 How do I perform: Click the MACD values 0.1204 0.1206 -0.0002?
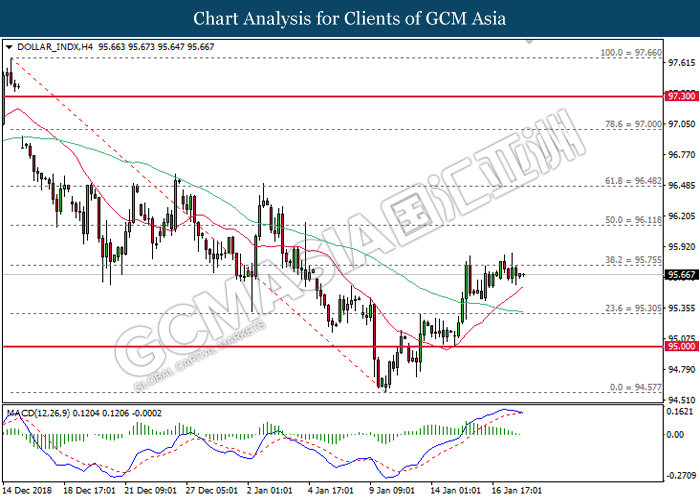(117, 414)
